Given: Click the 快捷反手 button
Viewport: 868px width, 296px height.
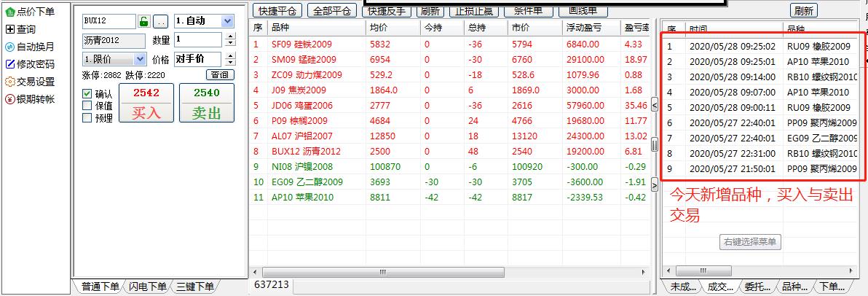Looking at the screenshot, I should click(386, 10).
